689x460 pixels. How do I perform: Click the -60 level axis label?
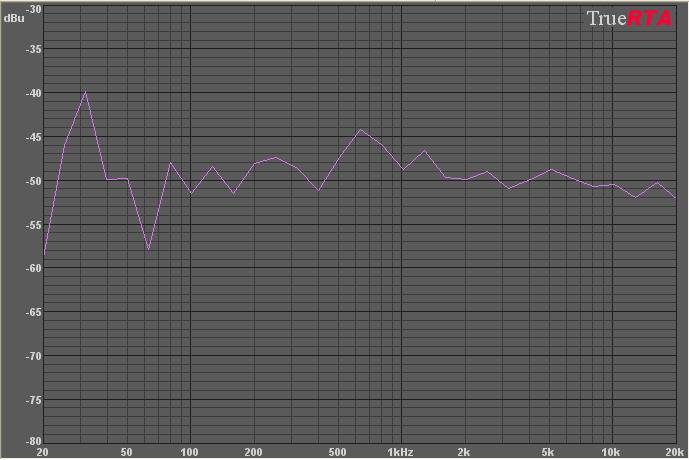pos(34,268)
